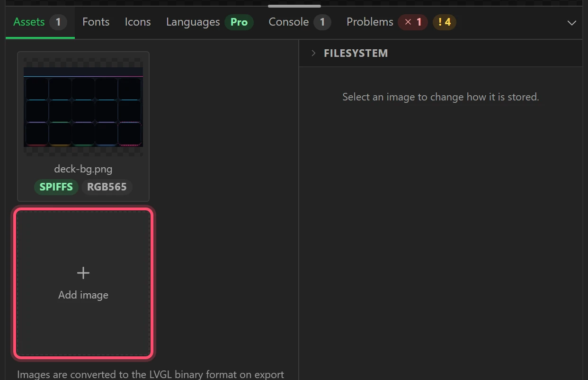Click the red error count badge

pos(413,22)
